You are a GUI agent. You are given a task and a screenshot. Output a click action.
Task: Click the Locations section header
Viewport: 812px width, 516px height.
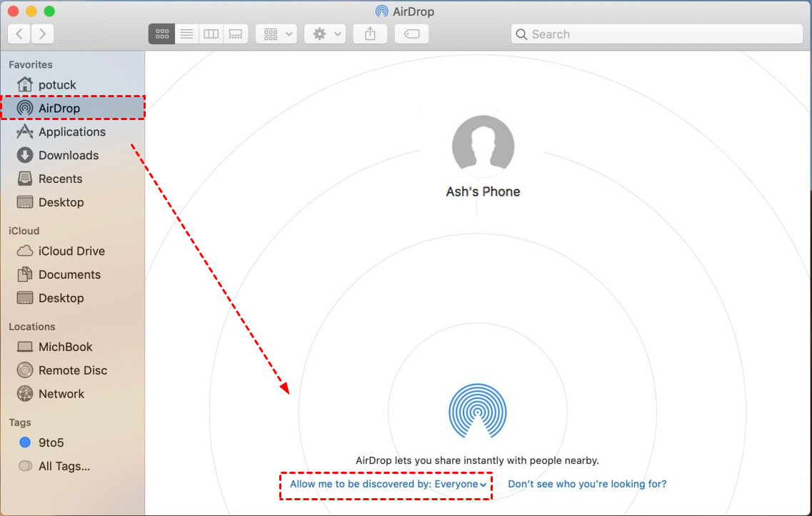click(31, 327)
